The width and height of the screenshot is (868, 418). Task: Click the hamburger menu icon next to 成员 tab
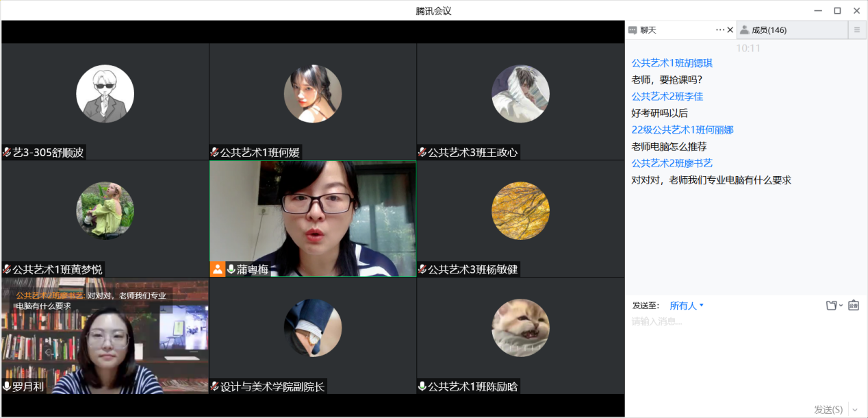(856, 30)
